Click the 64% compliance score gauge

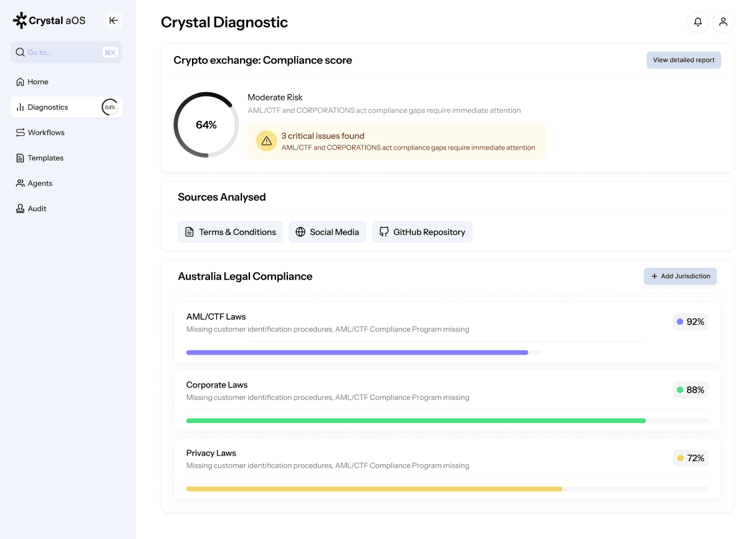click(206, 124)
